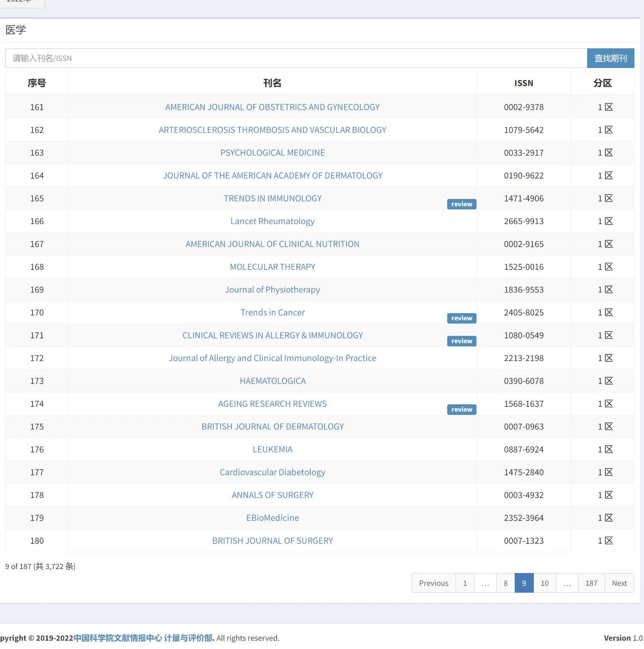
Task: Click review tag for CLINICAL REVIEWS IN ALLERGY
Action: (461, 341)
